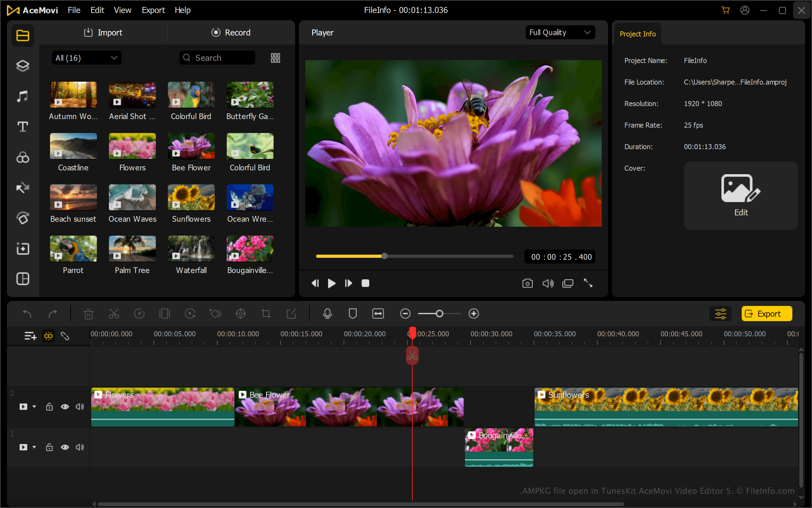Click the add marker shield icon
This screenshot has width=812, height=508.
pos(352,314)
